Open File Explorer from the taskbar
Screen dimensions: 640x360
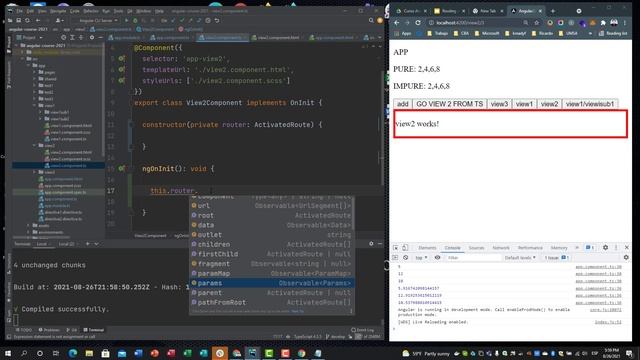(89, 353)
